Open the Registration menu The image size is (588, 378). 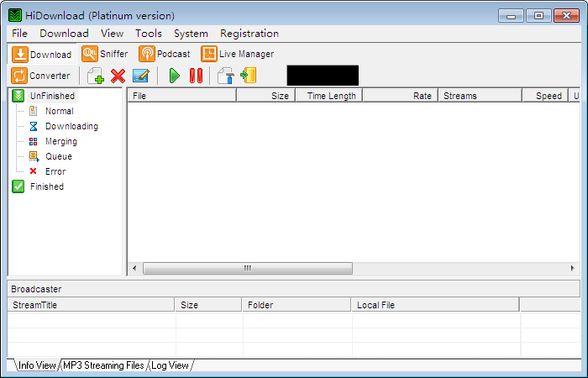249,34
